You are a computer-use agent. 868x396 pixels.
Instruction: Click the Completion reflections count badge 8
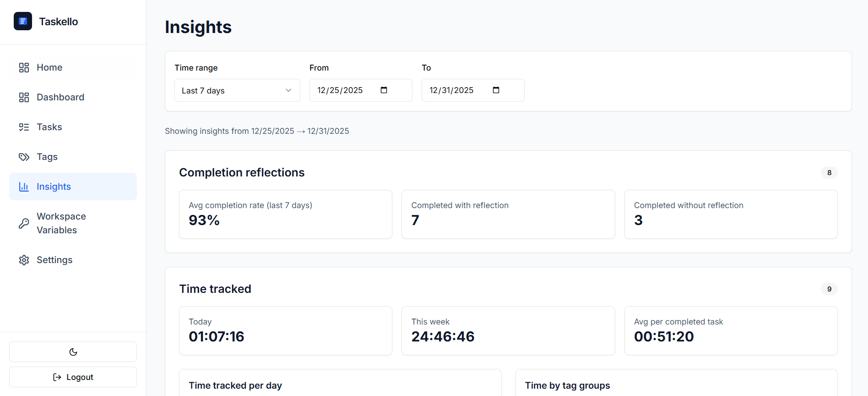click(829, 173)
